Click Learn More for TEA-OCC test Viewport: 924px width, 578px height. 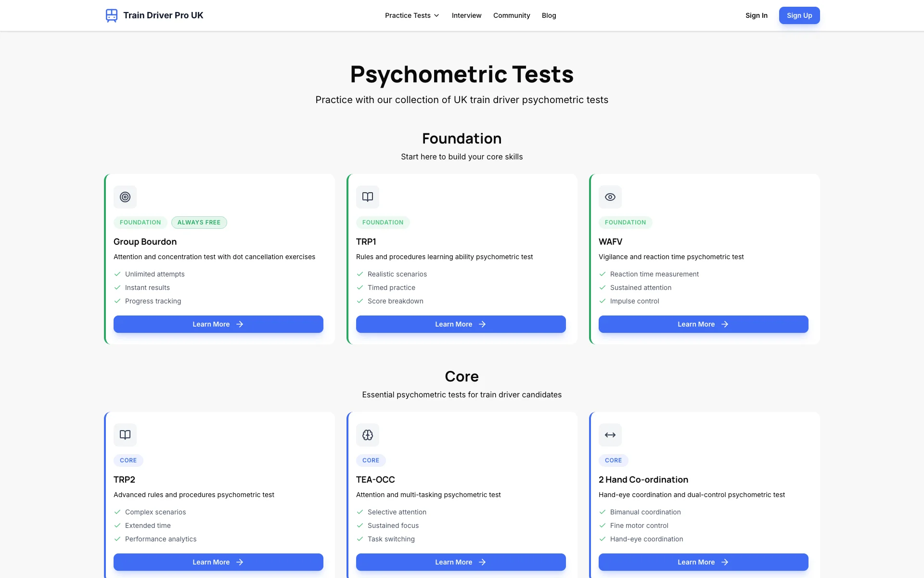coord(461,562)
